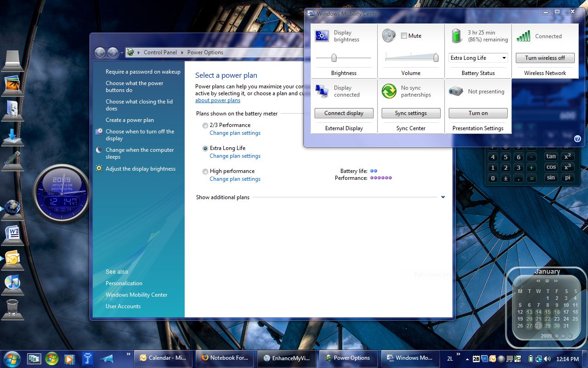
Task: Launch Microsoft Word from the dock
Action: click(13, 234)
